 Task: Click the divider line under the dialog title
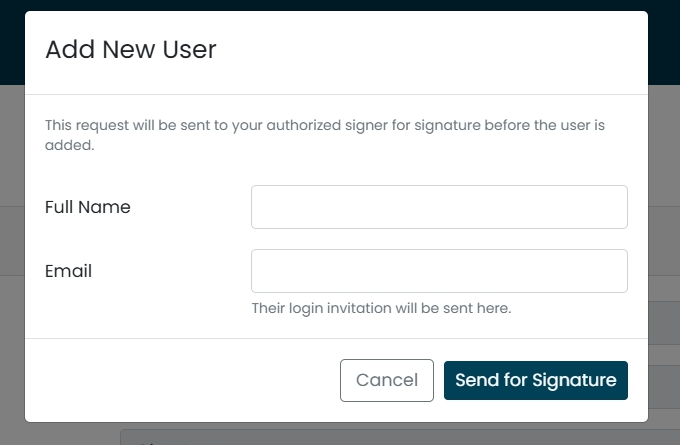click(337, 94)
